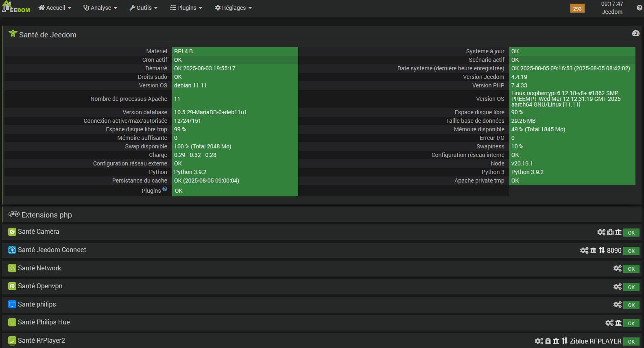Screen dimensions: 644x348
Task: Click the Santé Openvpn plugin icon
Action: [x=12, y=286]
